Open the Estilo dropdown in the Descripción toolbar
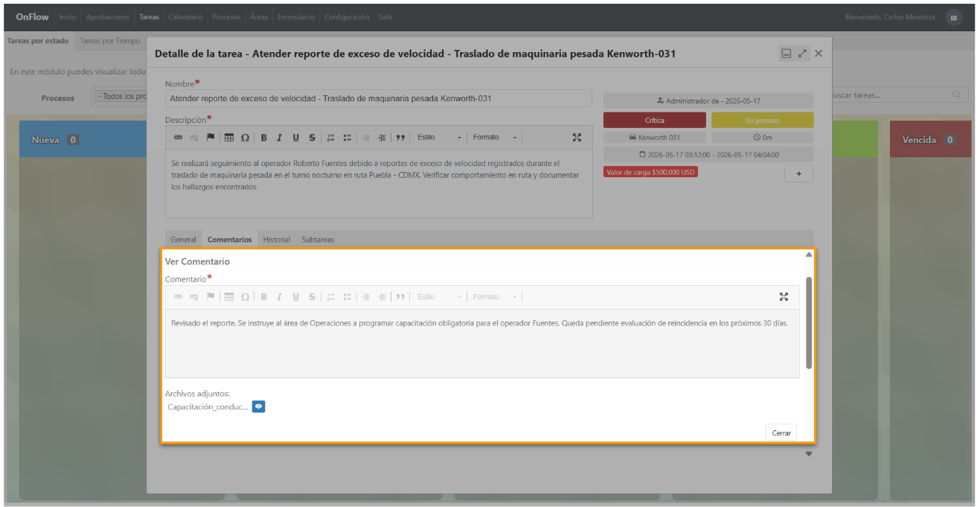This screenshot has width=980, height=507. tap(439, 138)
